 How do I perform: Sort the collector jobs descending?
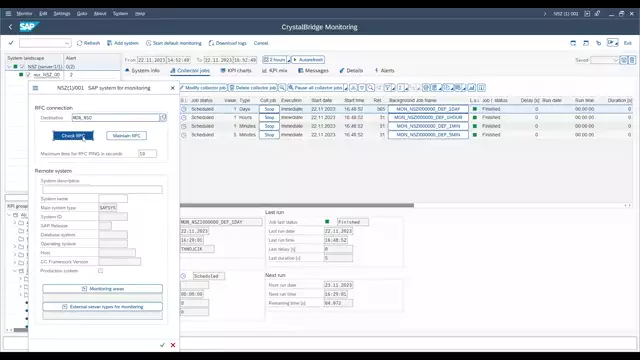coord(362,88)
